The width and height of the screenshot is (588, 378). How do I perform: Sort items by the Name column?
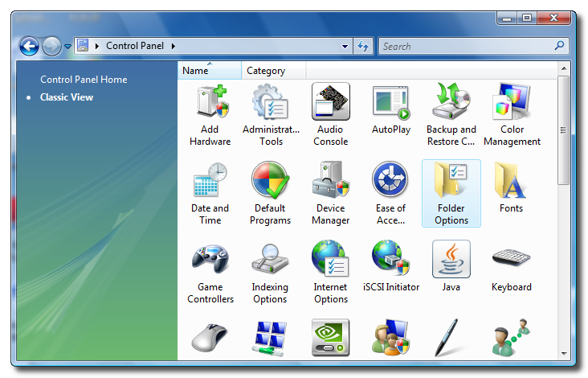[x=195, y=71]
